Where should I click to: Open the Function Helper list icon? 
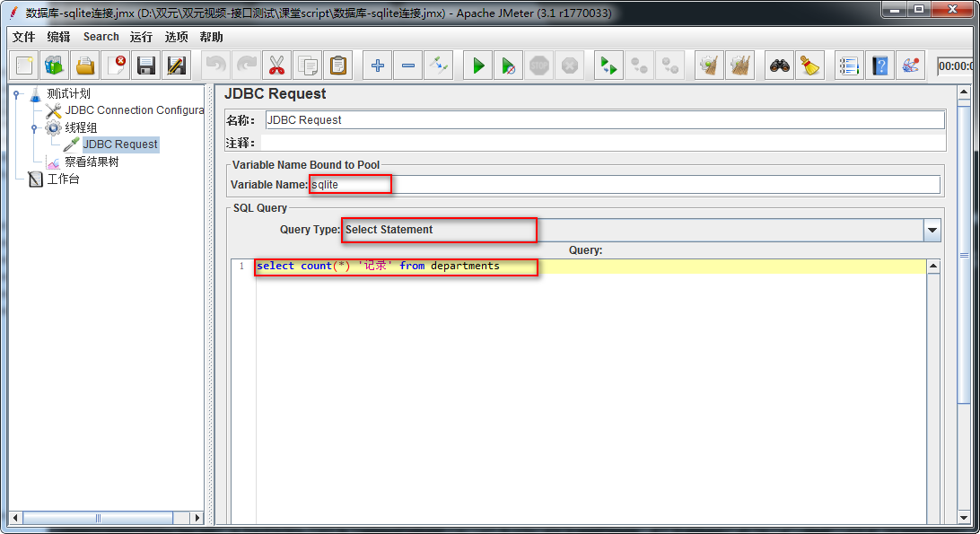pos(849,66)
